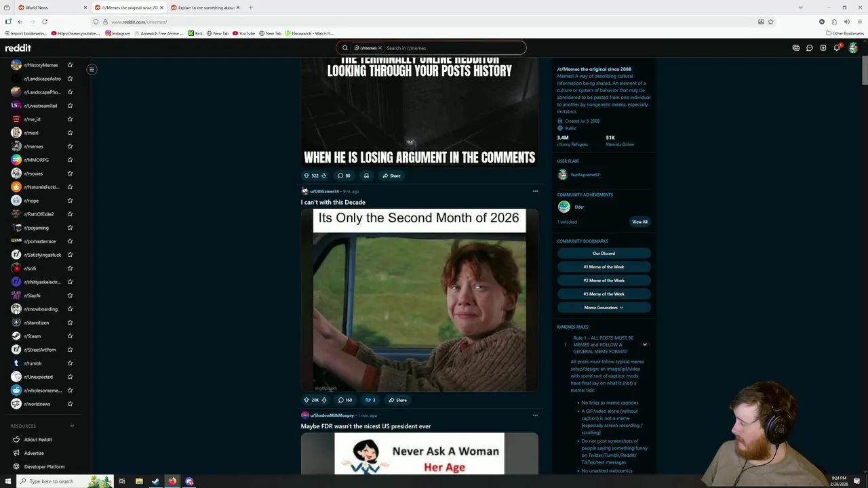Open the Ron Weasley crying meme image

(x=419, y=300)
